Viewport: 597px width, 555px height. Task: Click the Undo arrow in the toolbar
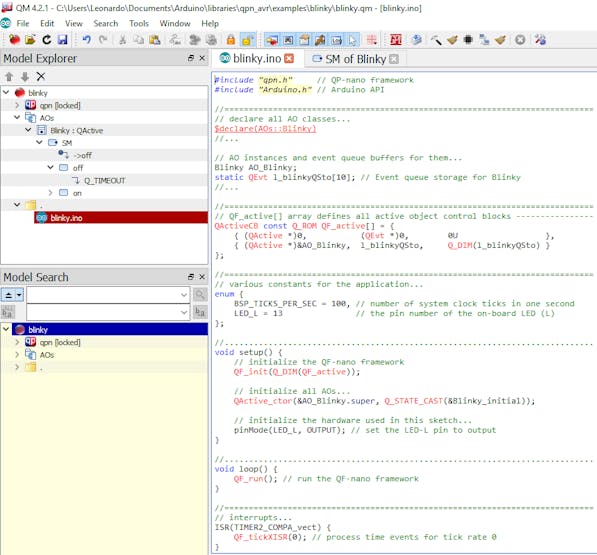pos(87,40)
